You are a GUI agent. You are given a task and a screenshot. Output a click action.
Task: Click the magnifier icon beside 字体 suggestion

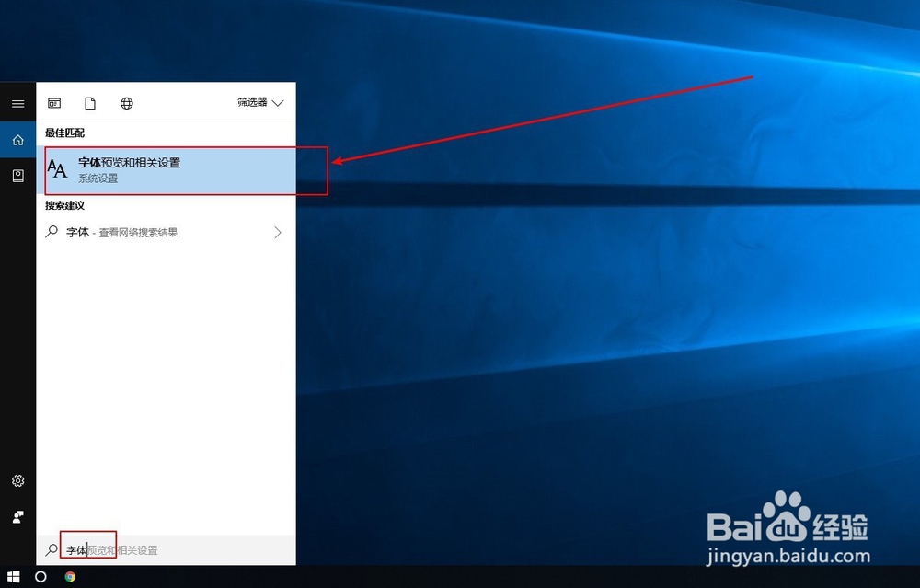pos(52,232)
